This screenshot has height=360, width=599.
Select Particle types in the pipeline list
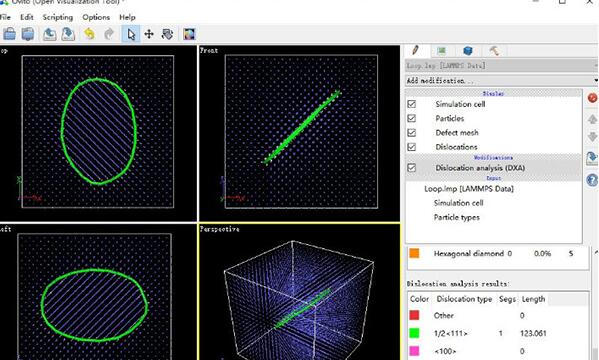pos(457,217)
